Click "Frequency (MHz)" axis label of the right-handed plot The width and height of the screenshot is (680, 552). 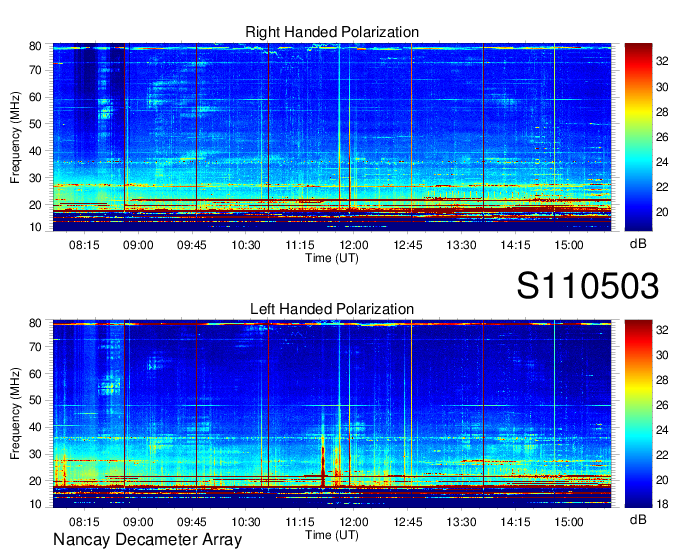[15, 137]
